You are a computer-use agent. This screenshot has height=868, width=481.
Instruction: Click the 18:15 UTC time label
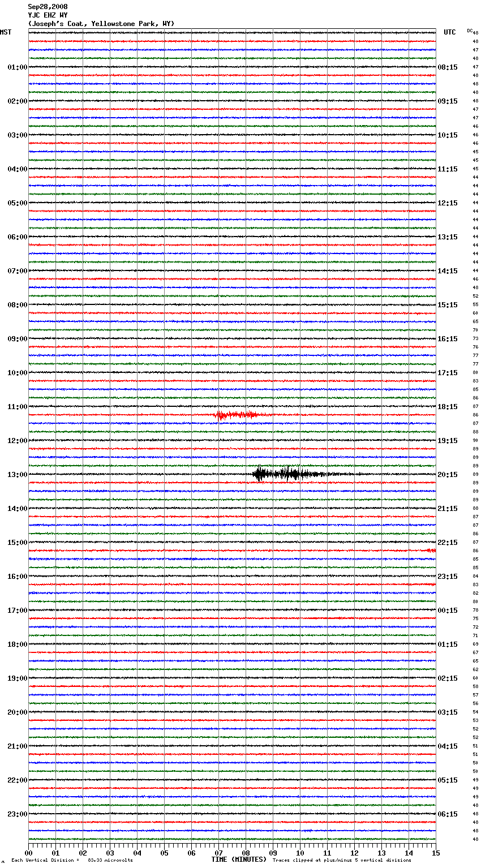[x=448, y=407]
